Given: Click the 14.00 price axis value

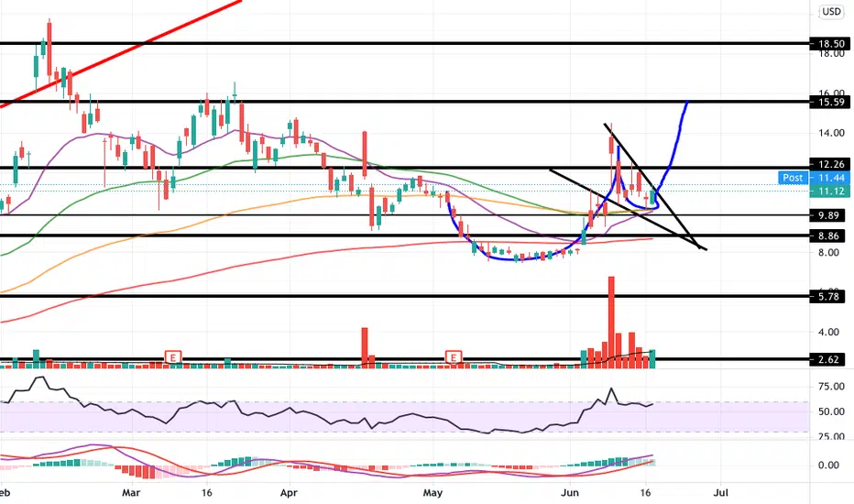Looking at the screenshot, I should (831, 133).
